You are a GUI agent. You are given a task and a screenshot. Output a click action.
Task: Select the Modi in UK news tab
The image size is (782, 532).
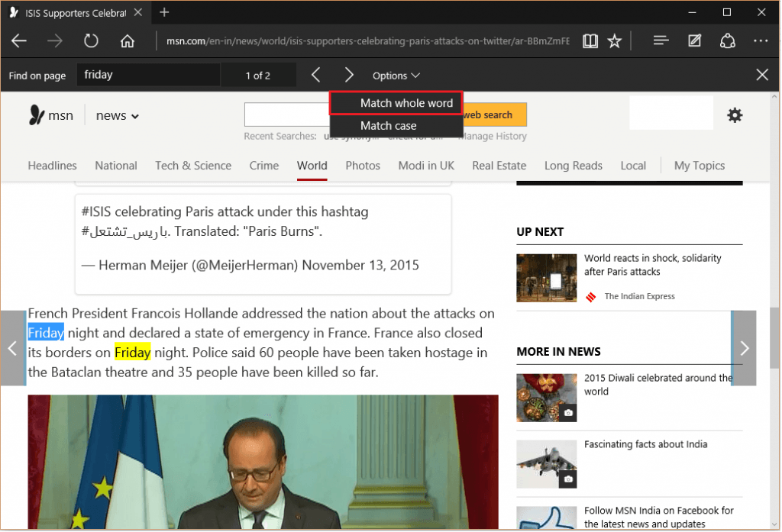tap(425, 166)
